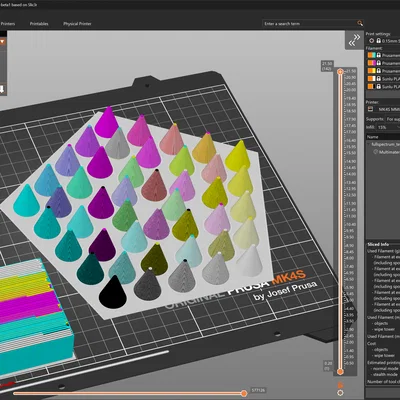Open the Physical Printer tab

[x=77, y=24]
